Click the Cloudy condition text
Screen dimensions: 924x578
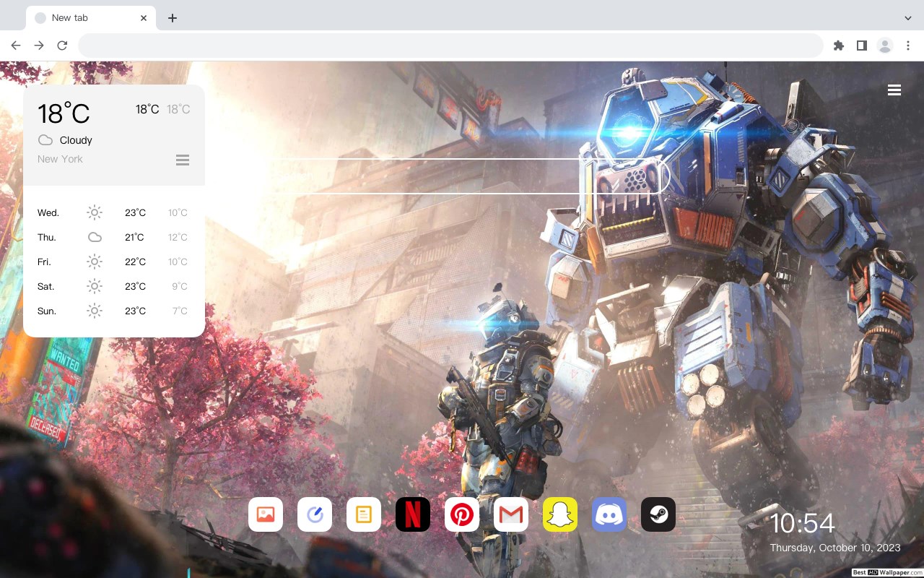(x=76, y=140)
